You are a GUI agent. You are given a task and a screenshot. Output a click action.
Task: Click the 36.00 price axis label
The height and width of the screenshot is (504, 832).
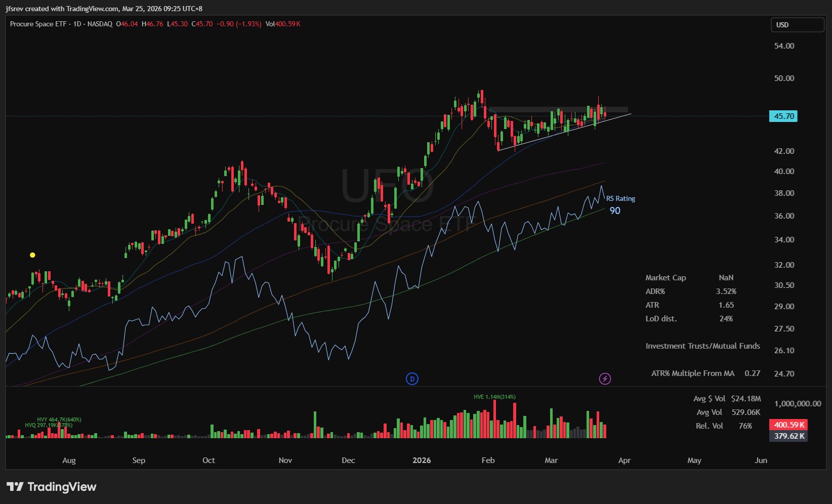click(784, 216)
